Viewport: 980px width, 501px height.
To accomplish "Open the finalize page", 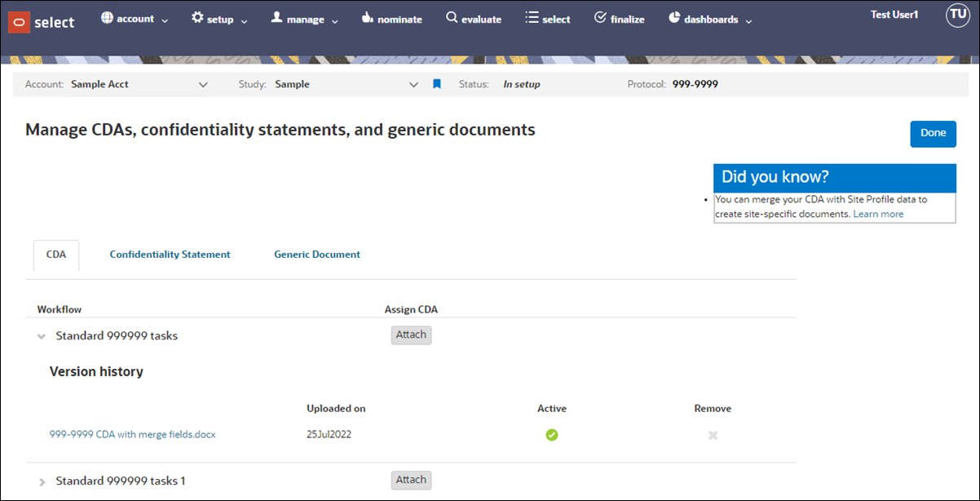I will click(620, 19).
